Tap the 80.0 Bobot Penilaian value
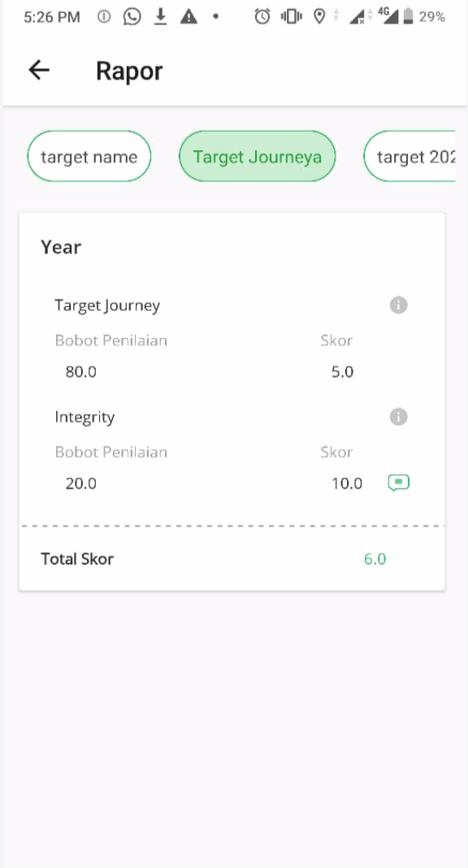The width and height of the screenshot is (468, 868). click(x=80, y=372)
